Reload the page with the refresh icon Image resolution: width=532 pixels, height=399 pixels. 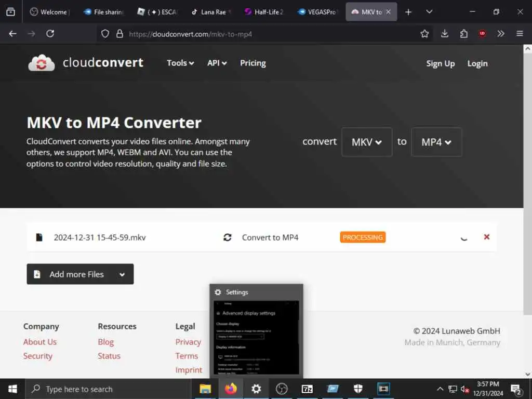[50, 34]
